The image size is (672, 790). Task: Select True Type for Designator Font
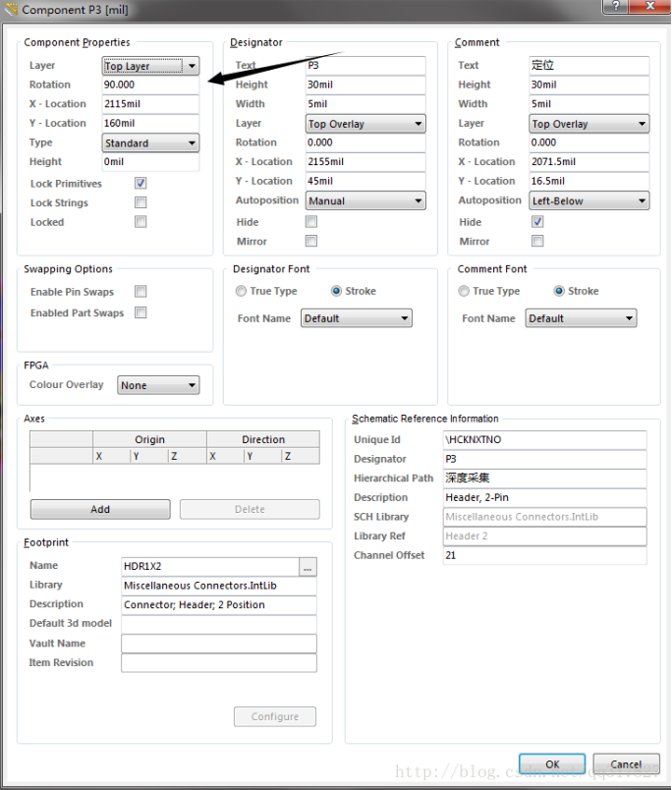(x=241, y=292)
